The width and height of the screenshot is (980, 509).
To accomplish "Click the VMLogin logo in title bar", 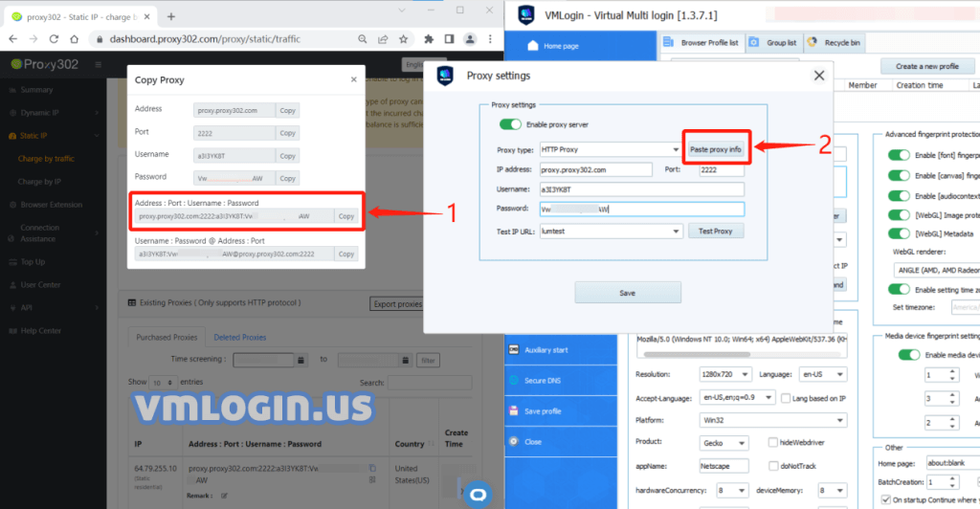I will point(526,15).
